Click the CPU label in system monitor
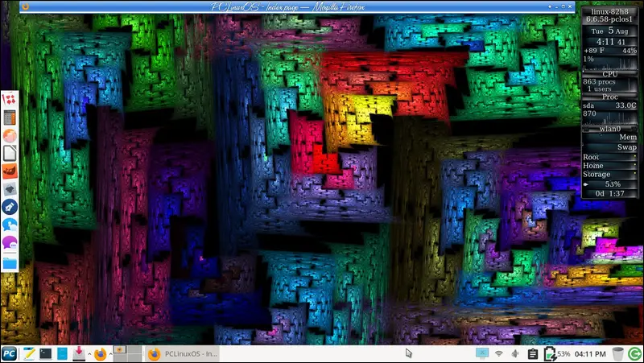Viewport: 644px width, 363px height. coord(609,74)
